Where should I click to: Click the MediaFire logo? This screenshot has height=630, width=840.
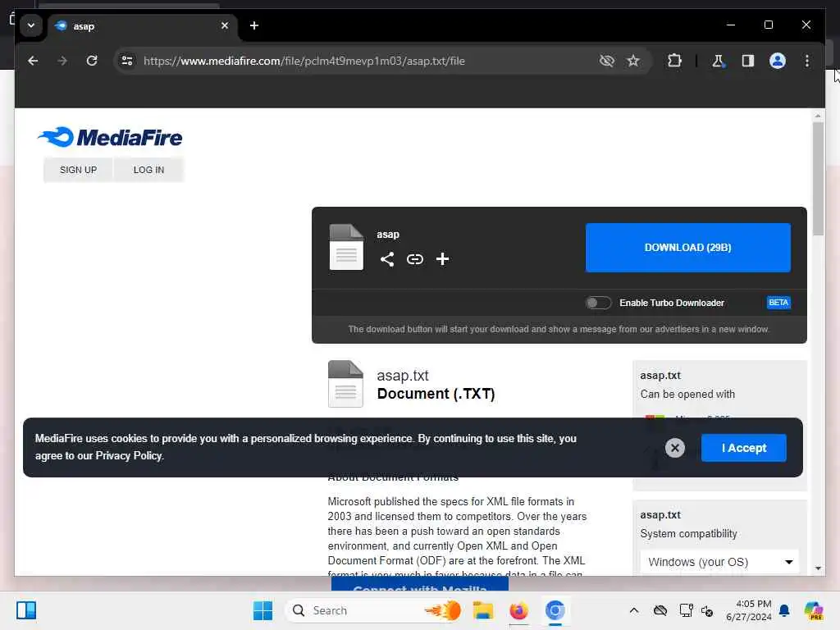pos(110,138)
